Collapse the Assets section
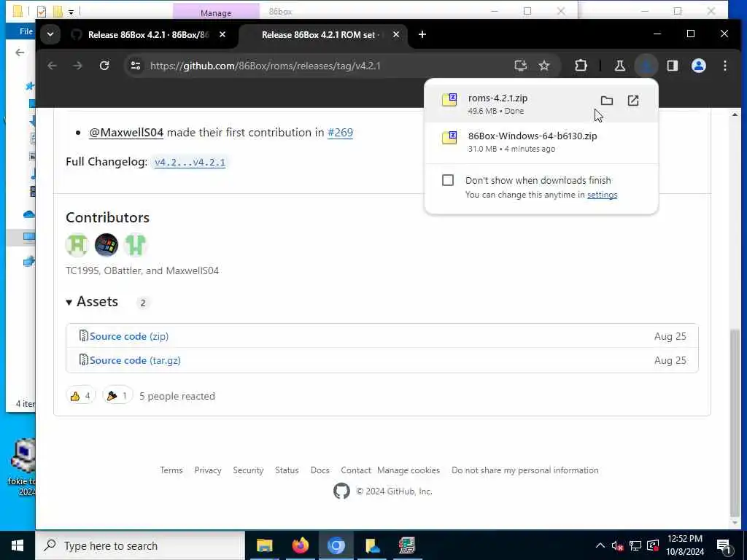The width and height of the screenshot is (747, 560). 92,302
